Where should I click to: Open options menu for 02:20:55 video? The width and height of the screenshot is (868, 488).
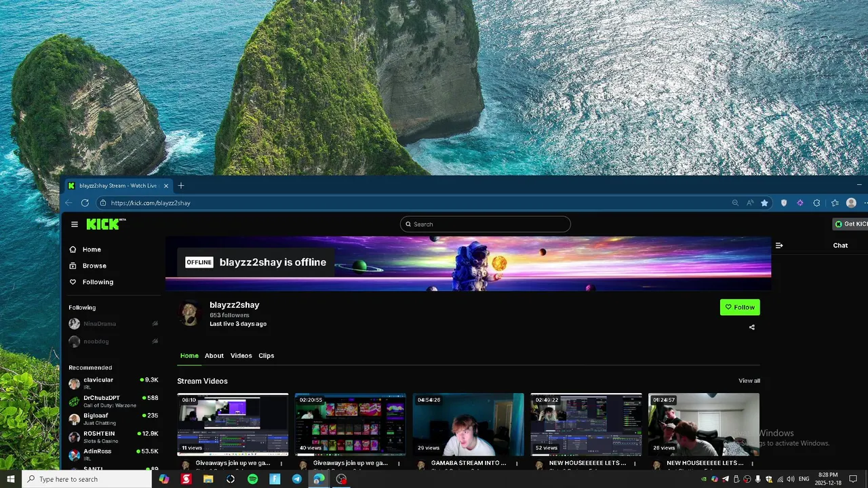(x=399, y=464)
